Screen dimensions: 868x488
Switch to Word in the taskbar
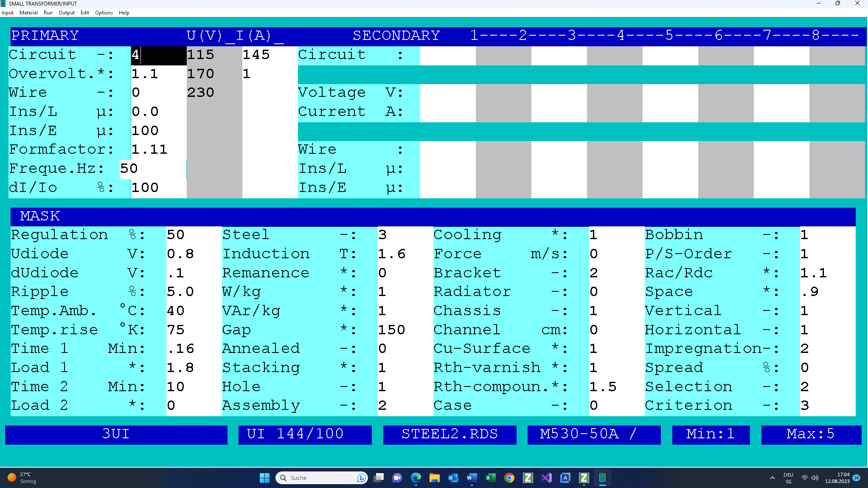[x=472, y=478]
